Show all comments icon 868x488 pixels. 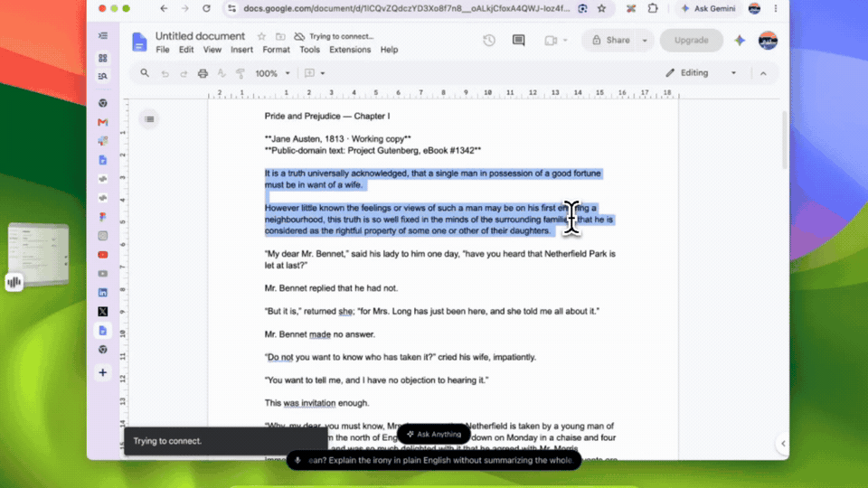(x=519, y=40)
